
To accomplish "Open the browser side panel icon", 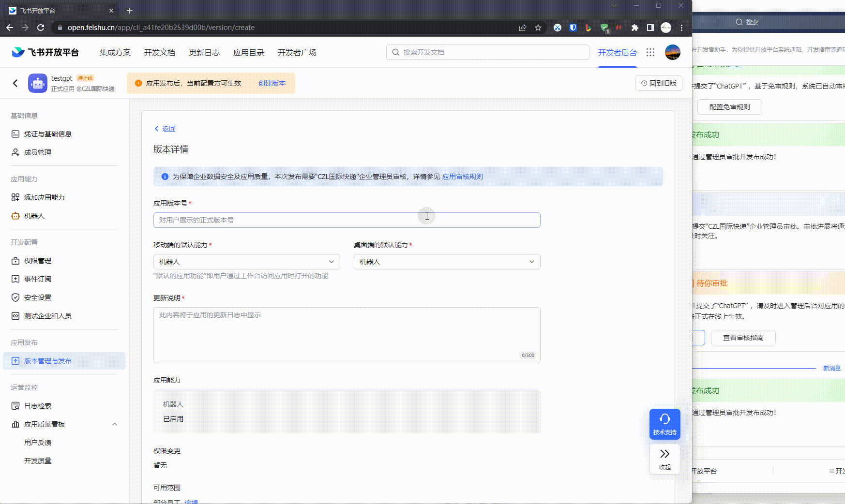I will click(650, 28).
